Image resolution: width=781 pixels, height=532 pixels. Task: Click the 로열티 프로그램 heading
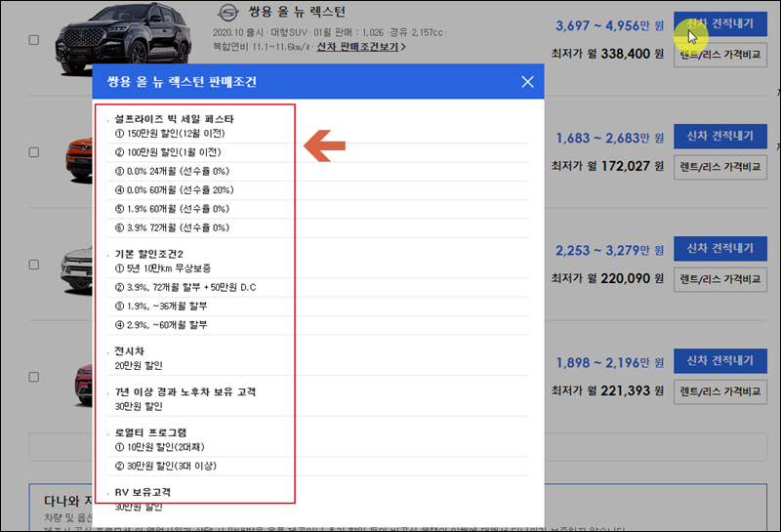(x=150, y=432)
